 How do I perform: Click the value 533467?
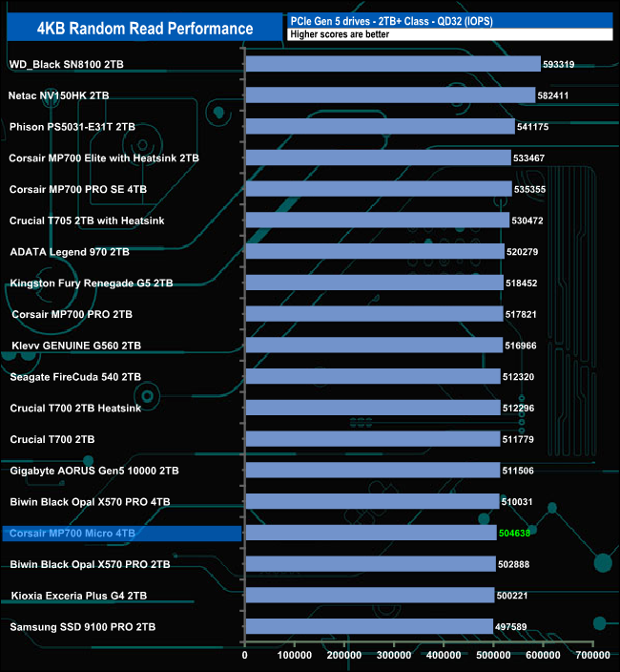click(528, 158)
